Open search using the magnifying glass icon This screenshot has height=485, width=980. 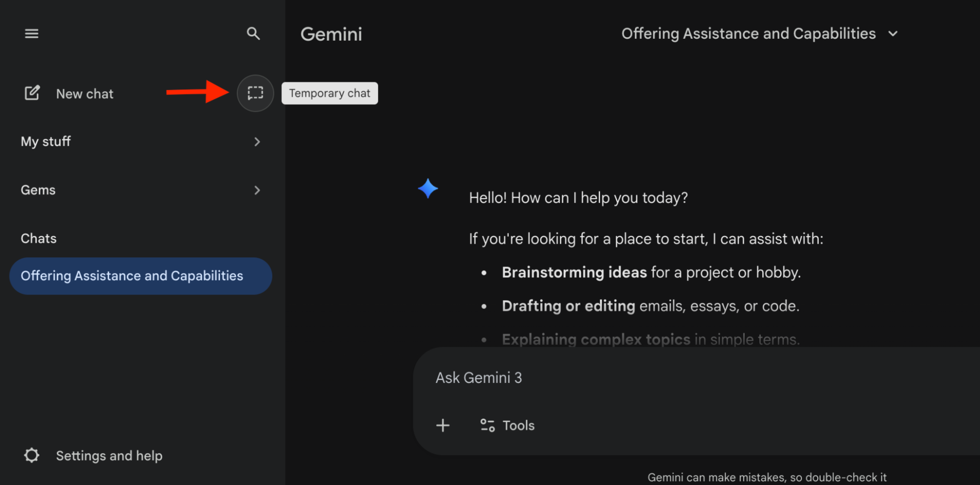[253, 33]
